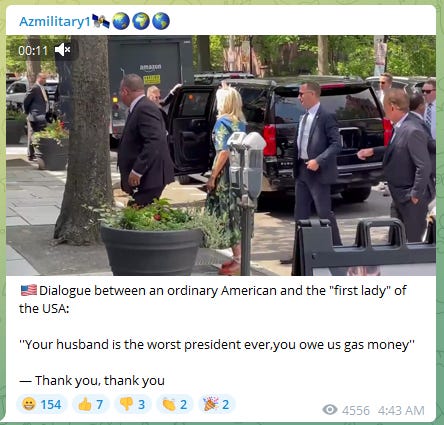Viewport: 444px width, 425px height.
Task: Click the first globe emoji in the header
Action: click(121, 21)
